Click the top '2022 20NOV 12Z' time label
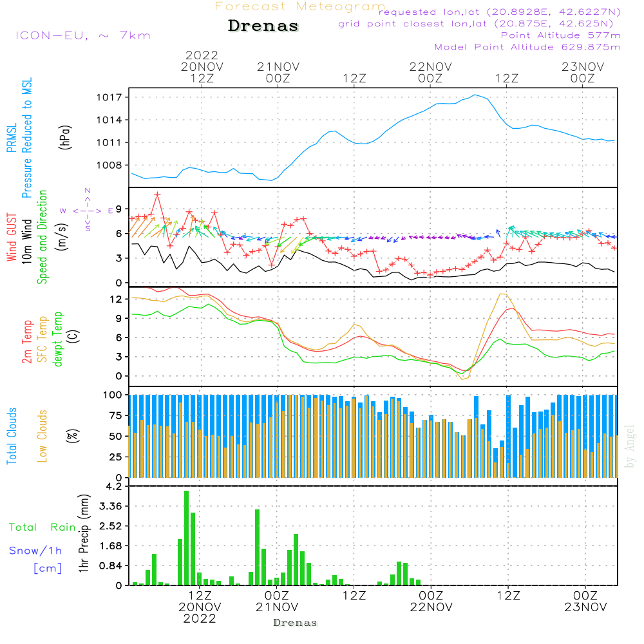The height and width of the screenshot is (644, 644). (202, 66)
